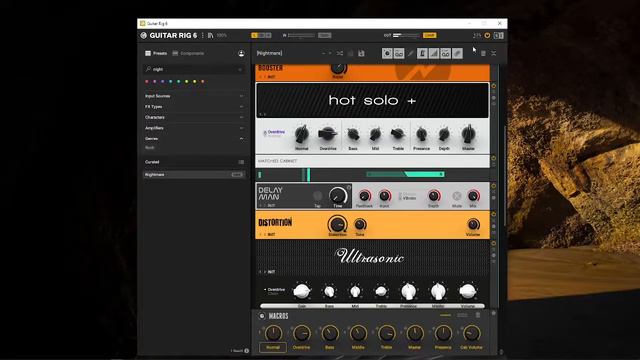640x360 pixels.
Task: Open the ramp-shaped tool icon in the rack toolbar
Action: click(434, 53)
